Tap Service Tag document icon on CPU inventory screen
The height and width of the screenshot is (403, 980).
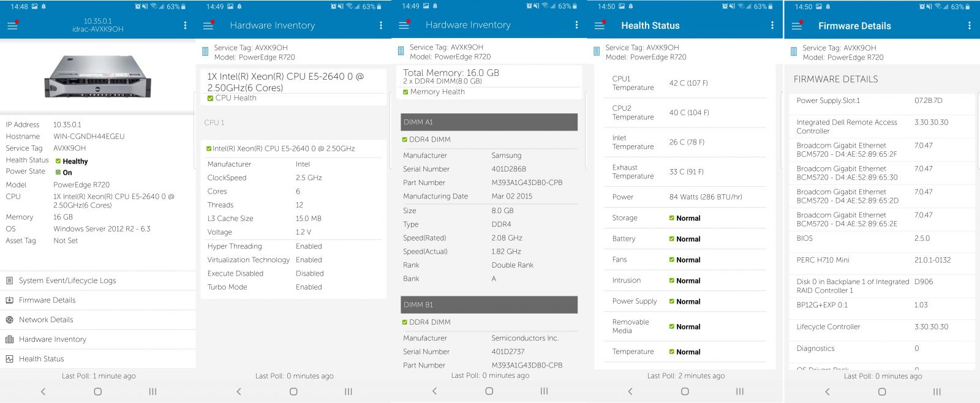(205, 52)
